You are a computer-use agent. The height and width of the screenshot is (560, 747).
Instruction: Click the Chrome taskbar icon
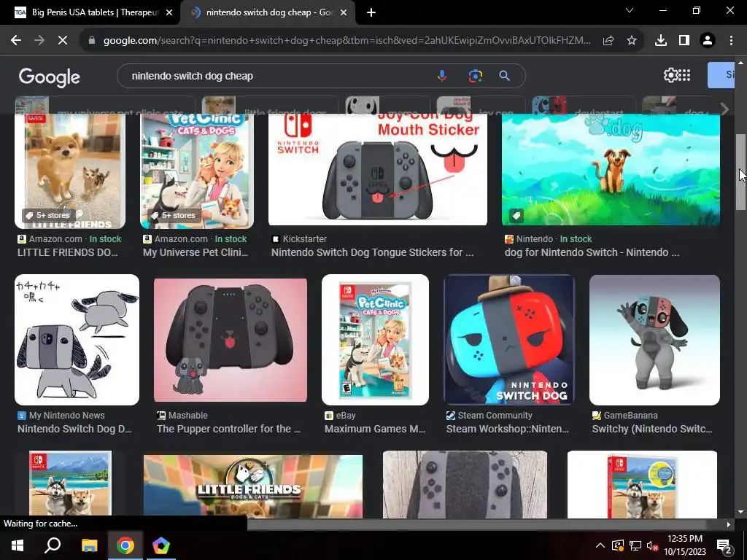tap(125, 545)
